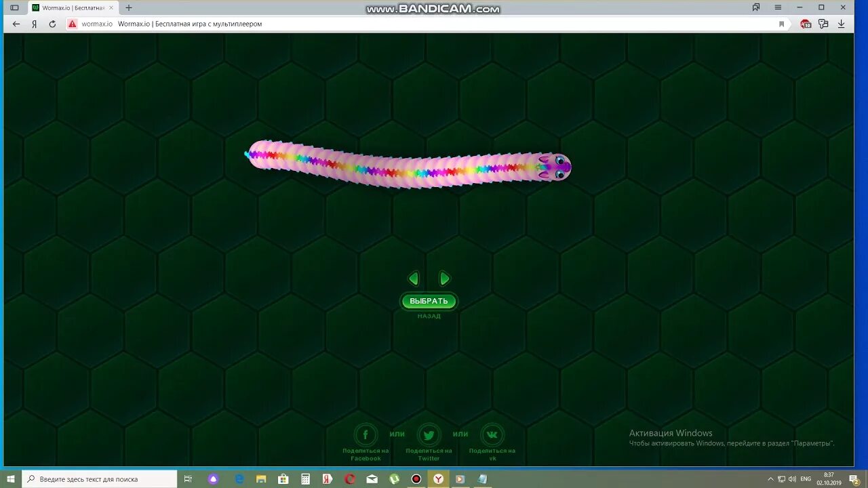Switch to active Yandex Browser taskbar icon
The height and width of the screenshot is (488, 868).
coord(439,479)
